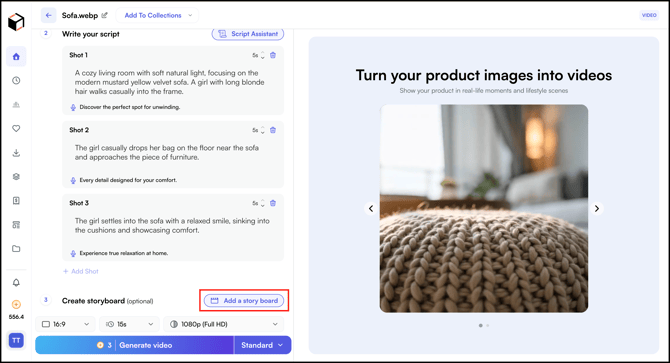Viewport: 670px width, 363px height.
Task: Edit the Shot 1 scene description text
Action: click(x=170, y=82)
